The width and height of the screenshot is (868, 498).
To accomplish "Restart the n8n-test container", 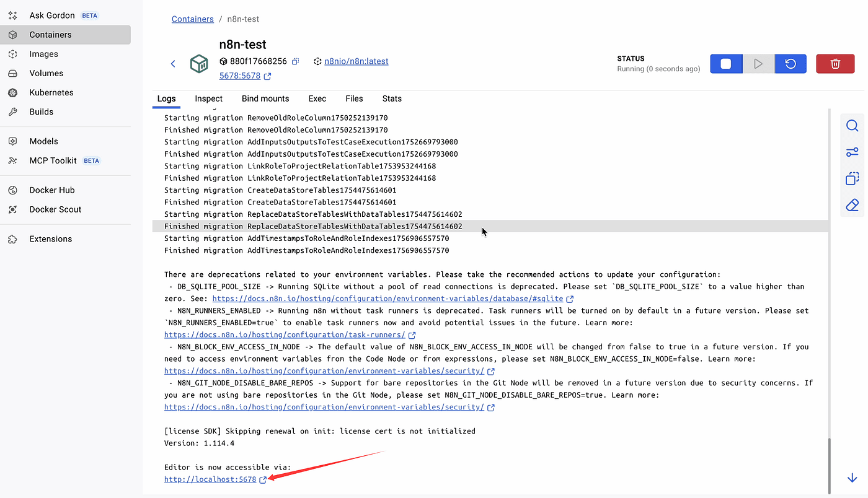I will pos(790,64).
